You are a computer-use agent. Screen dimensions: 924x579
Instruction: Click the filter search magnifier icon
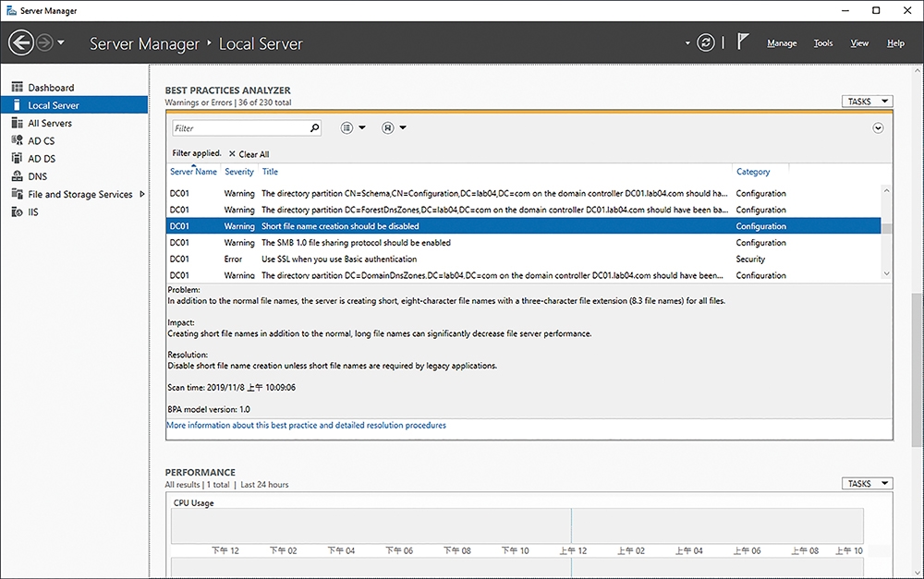click(315, 127)
